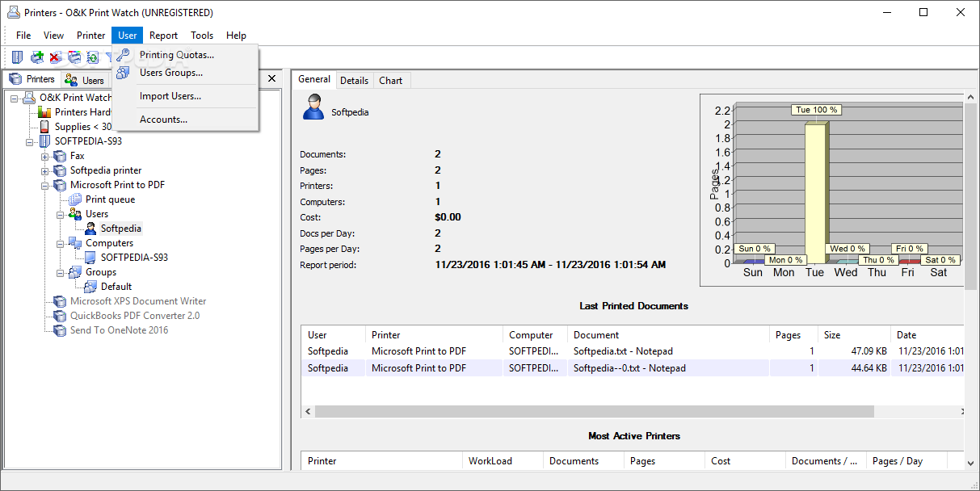Click the blue server book toolbar icon

[x=17, y=57]
